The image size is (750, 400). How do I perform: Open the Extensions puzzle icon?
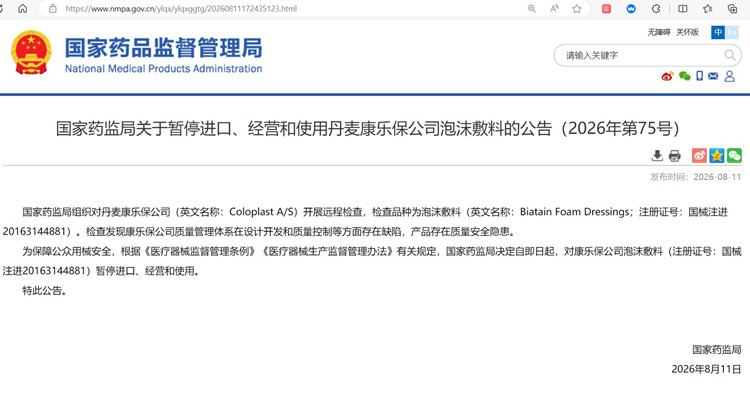[656, 9]
